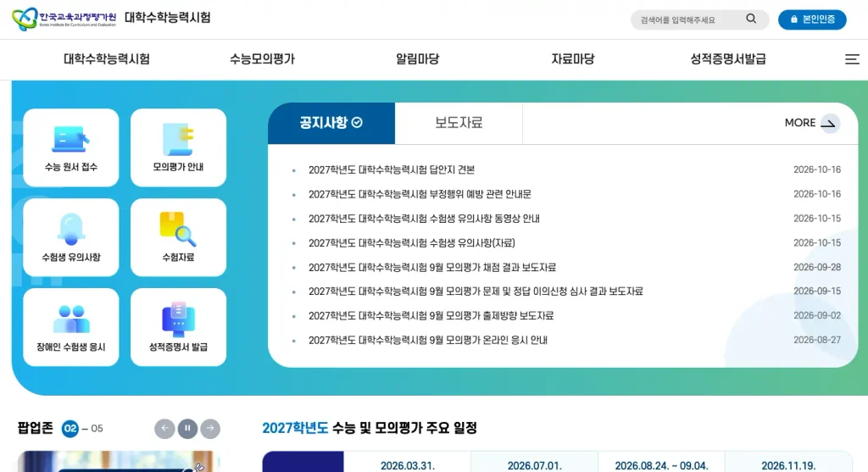The height and width of the screenshot is (472, 868).
Task: Click the 장애인 수험생 응시 icon card
Action: click(71, 327)
